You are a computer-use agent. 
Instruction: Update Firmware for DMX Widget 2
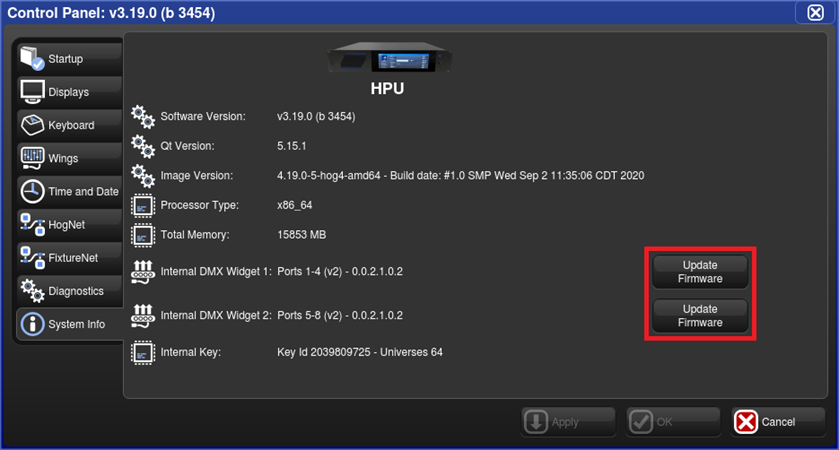click(700, 316)
